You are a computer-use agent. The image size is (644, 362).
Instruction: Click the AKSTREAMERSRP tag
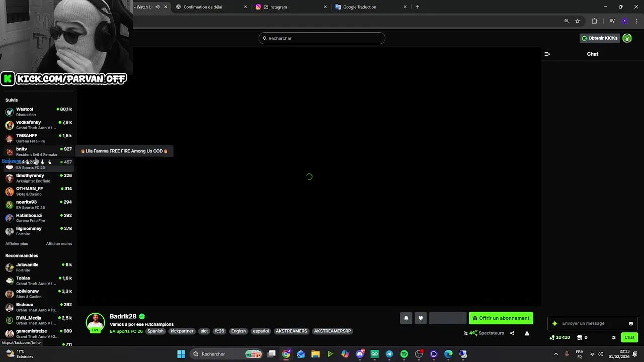[333, 331]
